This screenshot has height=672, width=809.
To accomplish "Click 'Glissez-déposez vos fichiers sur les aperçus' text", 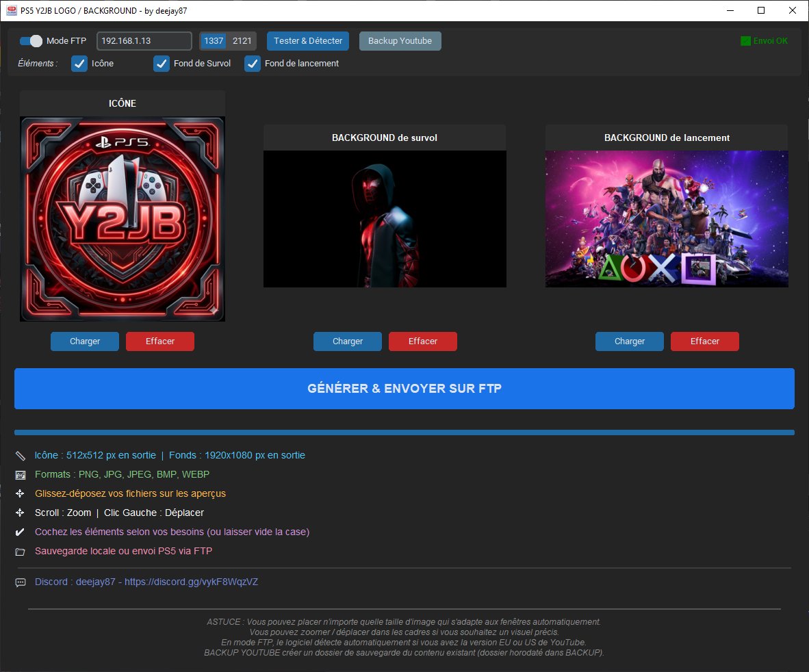I will click(130, 493).
